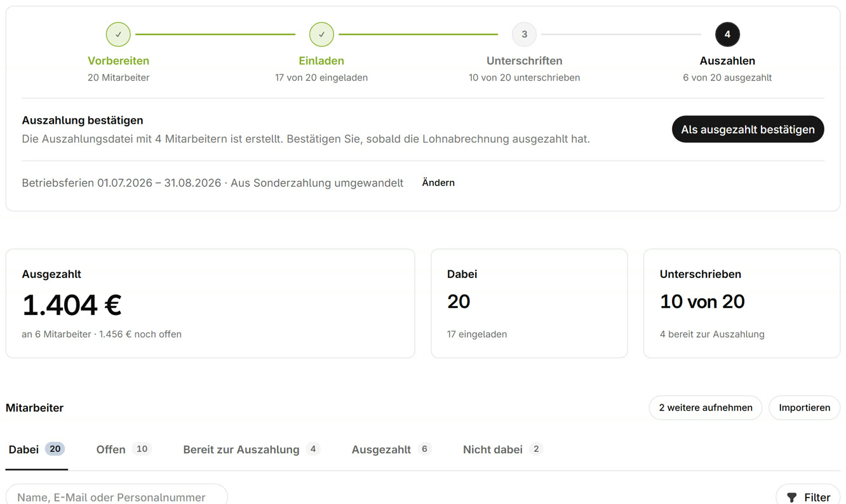Screen dimensions: 846x504
Task: Click the Dabei 20 summary card
Action: pos(529,303)
